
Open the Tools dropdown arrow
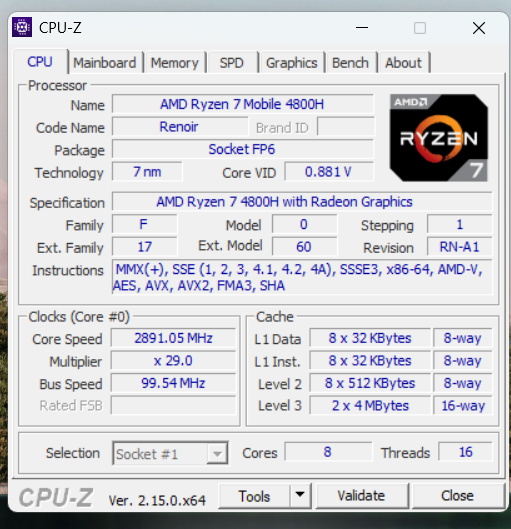pos(300,495)
